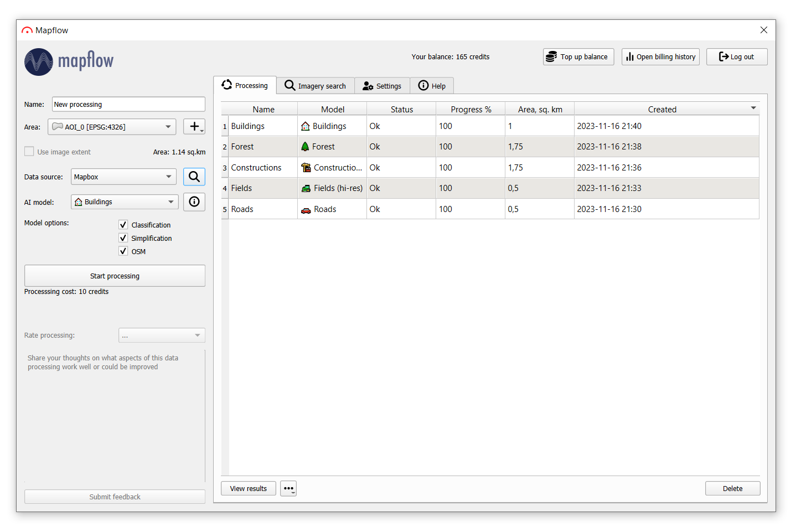Click the Forest tree icon in the Model column
The image size is (796, 532).
pos(305,147)
